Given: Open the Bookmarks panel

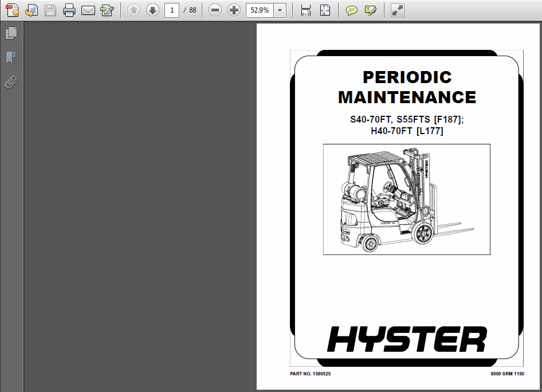Looking at the screenshot, I should click(x=11, y=57).
